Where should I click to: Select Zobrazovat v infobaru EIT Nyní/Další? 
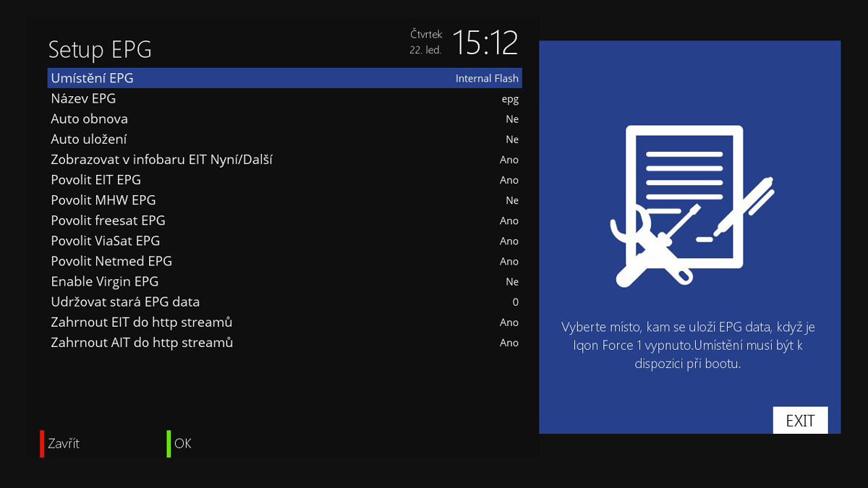[285, 159]
